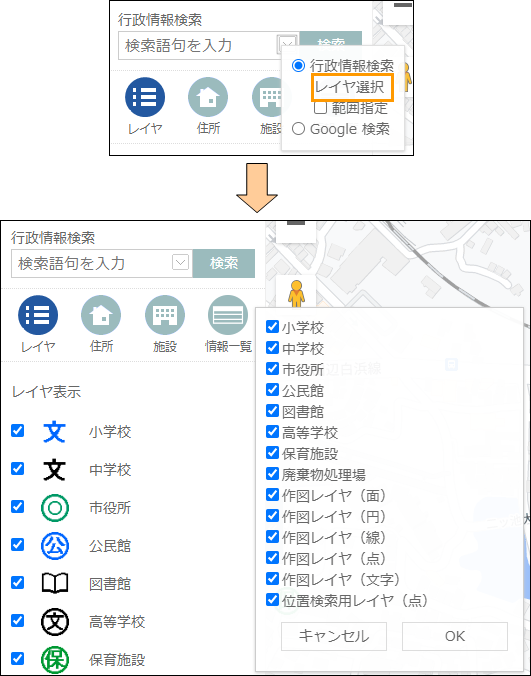
Task: Click the 情報一覧 list icon
Action: coord(228,315)
